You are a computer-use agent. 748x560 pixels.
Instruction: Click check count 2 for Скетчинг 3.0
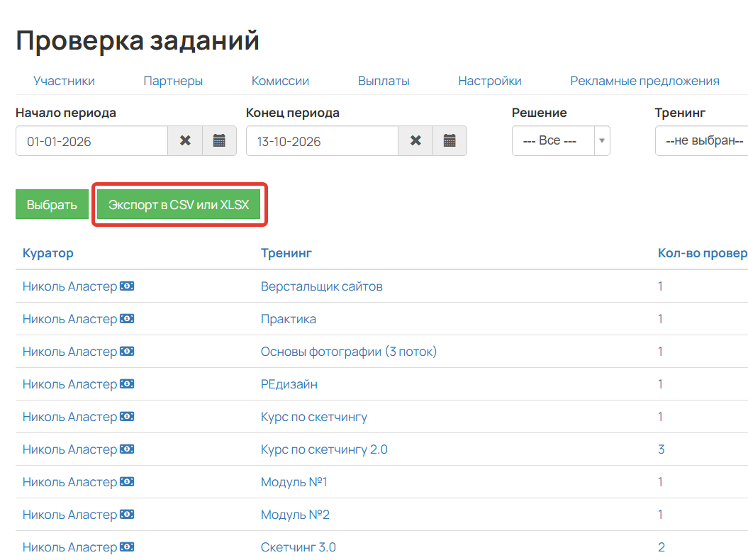click(662, 547)
